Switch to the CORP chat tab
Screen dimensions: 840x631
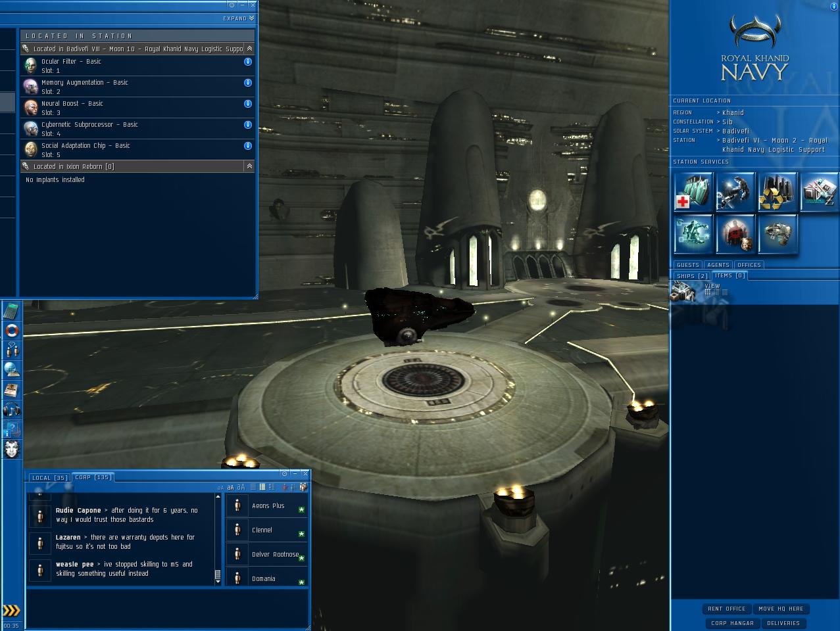(93, 477)
